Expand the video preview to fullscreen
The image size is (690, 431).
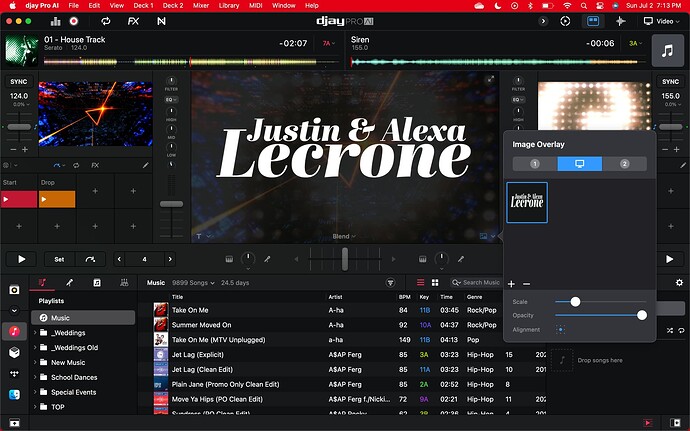(490, 79)
